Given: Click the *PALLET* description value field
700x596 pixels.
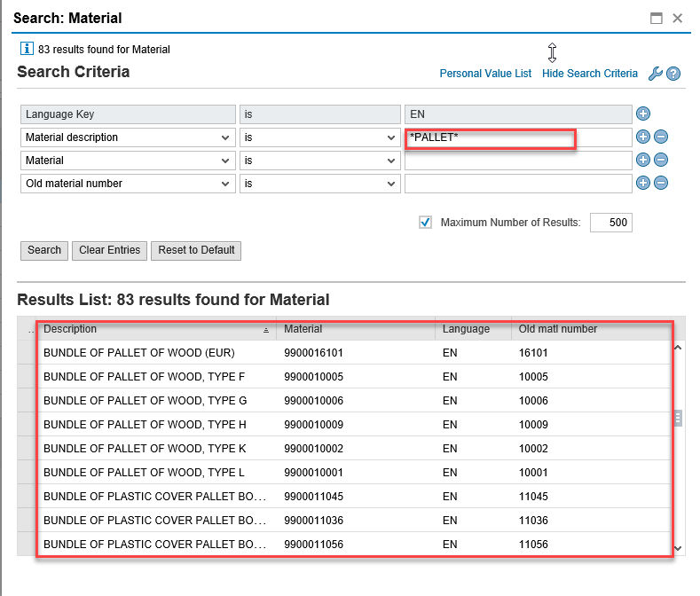Looking at the screenshot, I should (518, 137).
